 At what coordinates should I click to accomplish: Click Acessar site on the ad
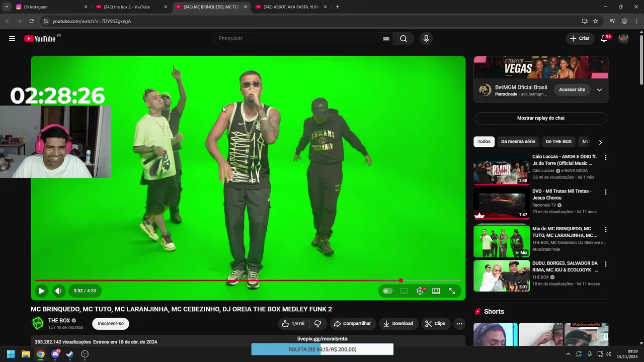pos(572,90)
